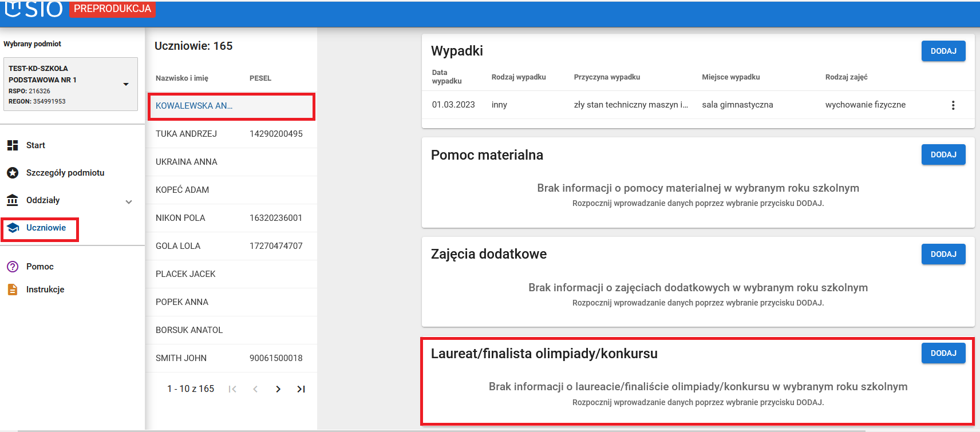This screenshot has width=980, height=432.
Task: Open the Pomoc menu item
Action: coord(40,267)
